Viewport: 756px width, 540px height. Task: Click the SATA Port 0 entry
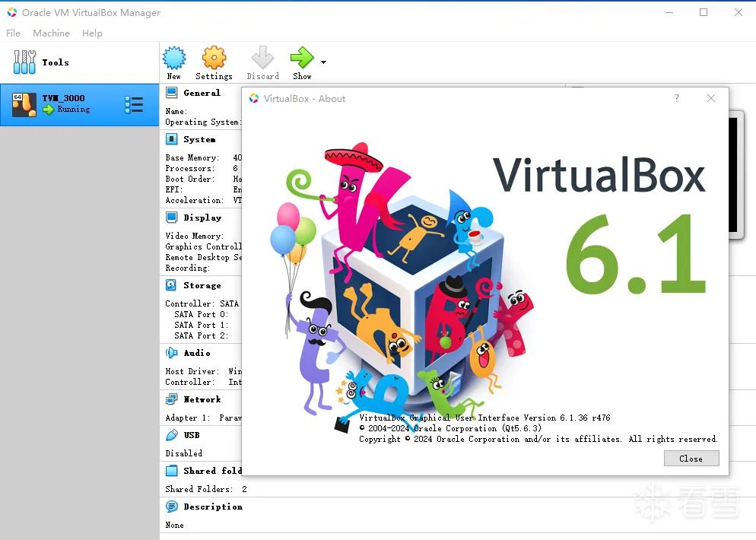tap(201, 314)
